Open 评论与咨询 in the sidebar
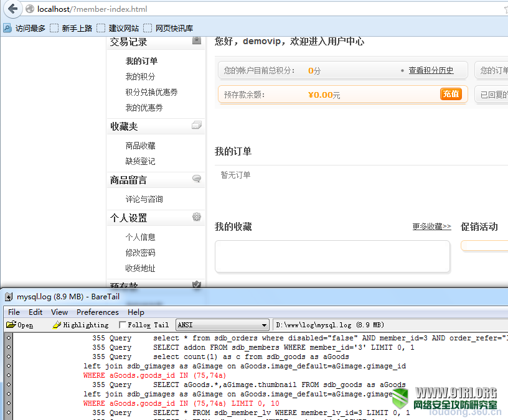 click(x=144, y=199)
